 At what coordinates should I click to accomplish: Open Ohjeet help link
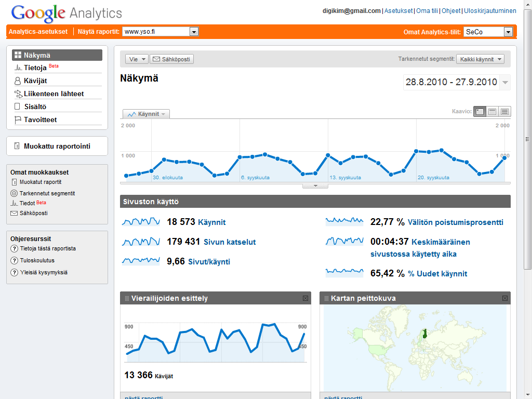click(x=451, y=11)
